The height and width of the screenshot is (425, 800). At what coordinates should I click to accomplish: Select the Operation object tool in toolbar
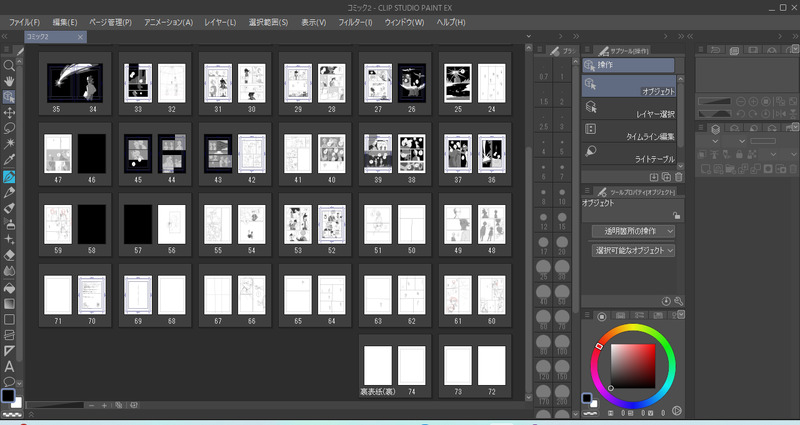(x=9, y=97)
